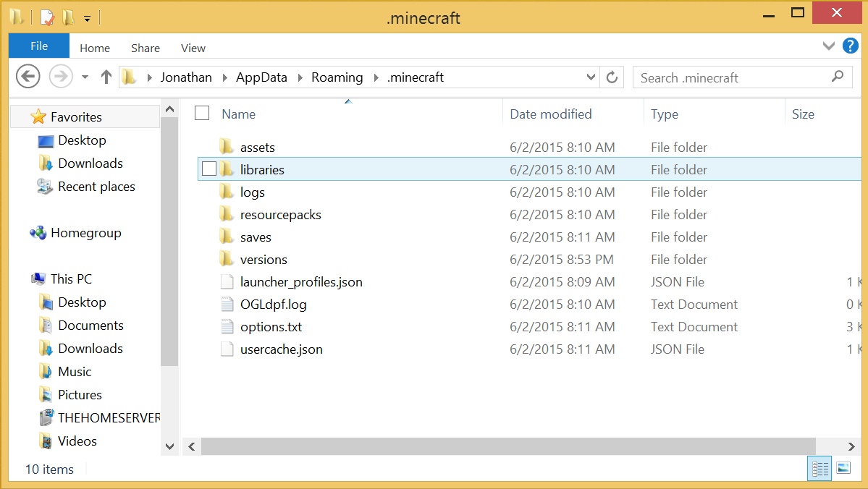The image size is (868, 489).
Task: Click the navigation pane scroll up arrow
Action: [x=170, y=109]
